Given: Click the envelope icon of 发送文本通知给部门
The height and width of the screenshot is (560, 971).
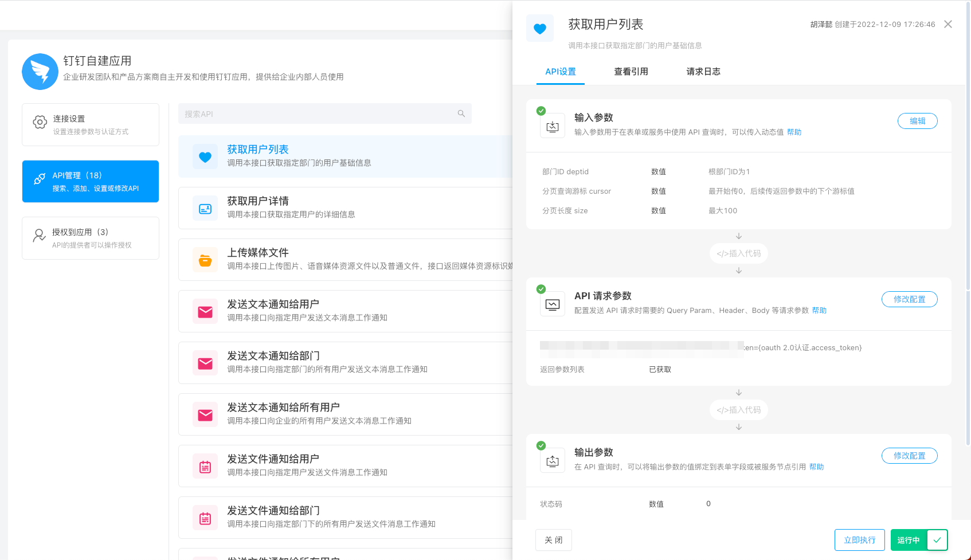Looking at the screenshot, I should (x=205, y=363).
